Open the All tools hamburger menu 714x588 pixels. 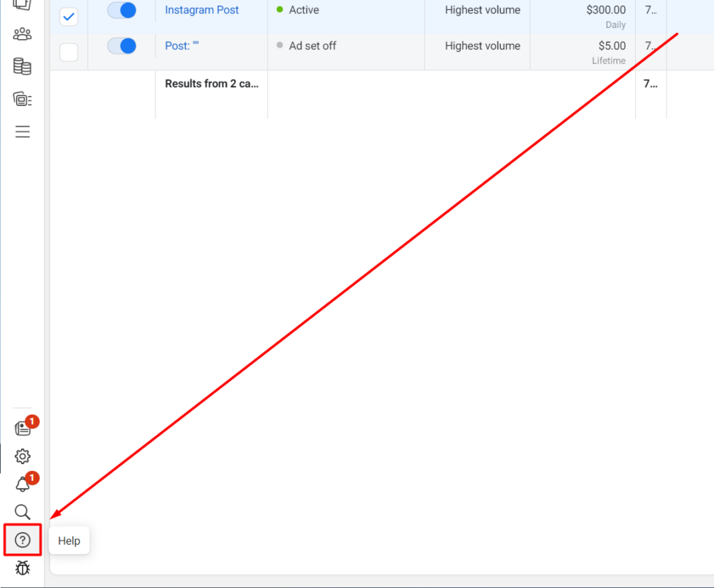[x=22, y=132]
